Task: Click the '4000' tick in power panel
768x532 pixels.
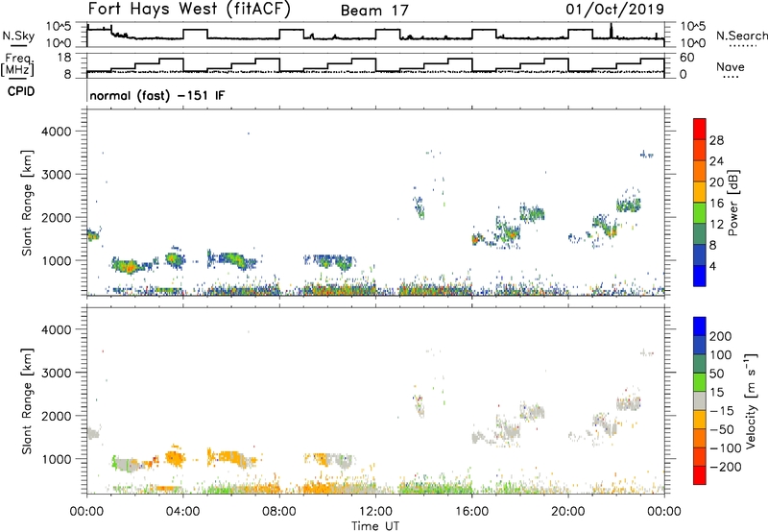Action: 57,132
